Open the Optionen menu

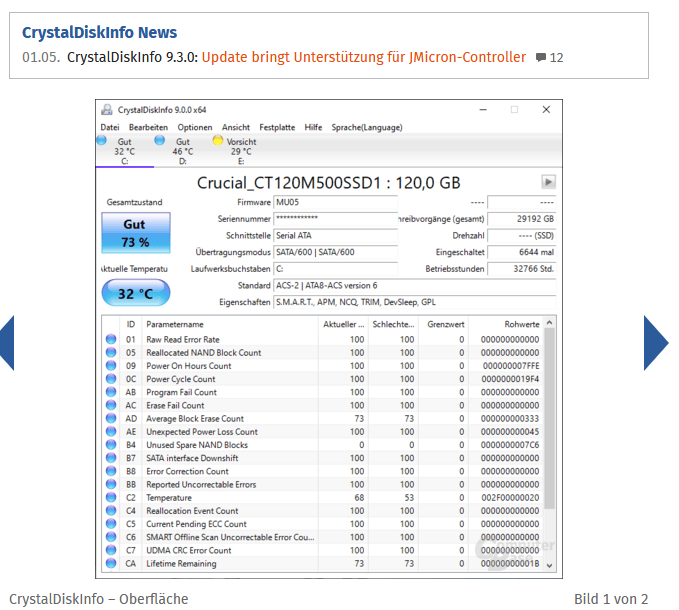click(x=195, y=127)
